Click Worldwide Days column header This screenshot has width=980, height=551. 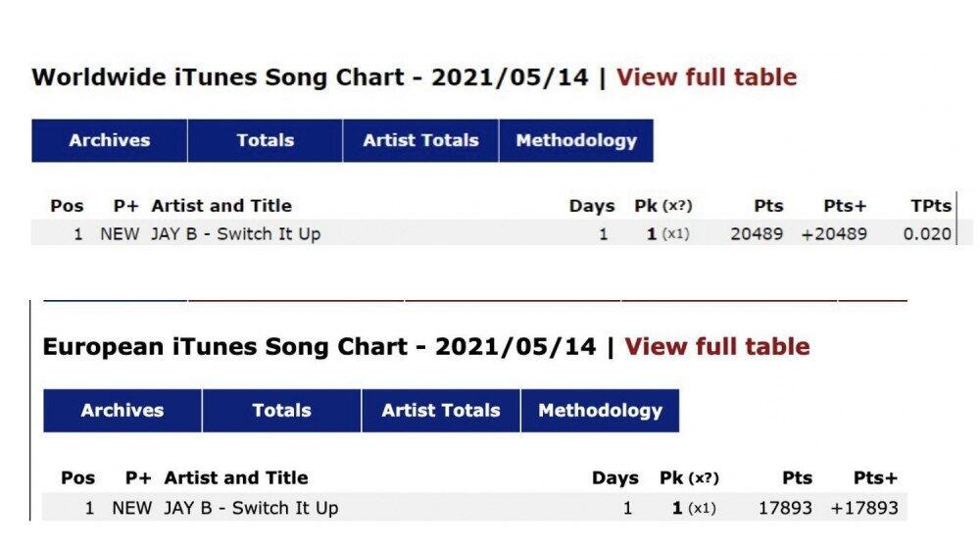click(592, 206)
